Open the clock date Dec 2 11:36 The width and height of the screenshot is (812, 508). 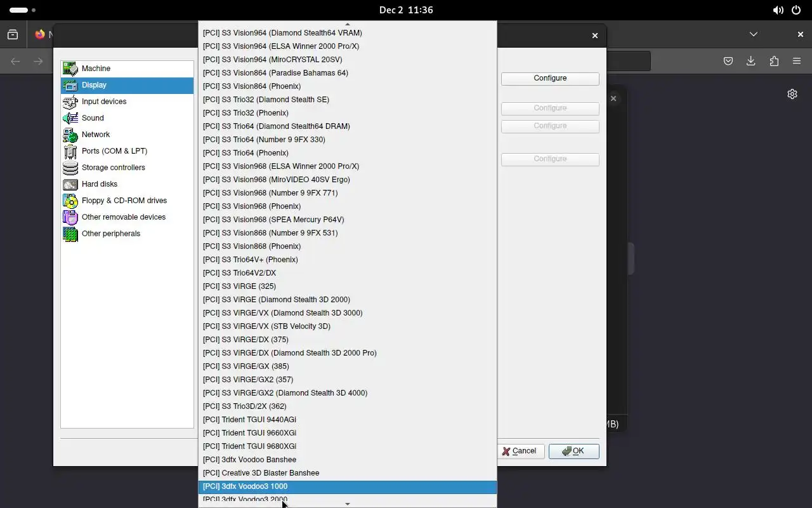(x=406, y=10)
